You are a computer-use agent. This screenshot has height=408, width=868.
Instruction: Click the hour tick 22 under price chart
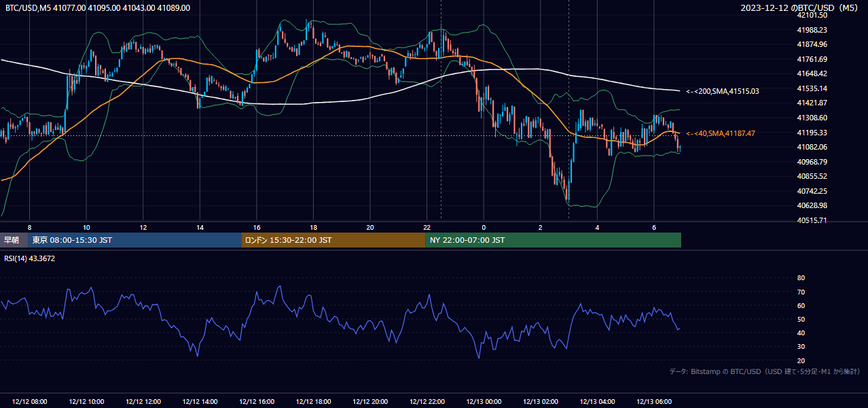[427, 226]
